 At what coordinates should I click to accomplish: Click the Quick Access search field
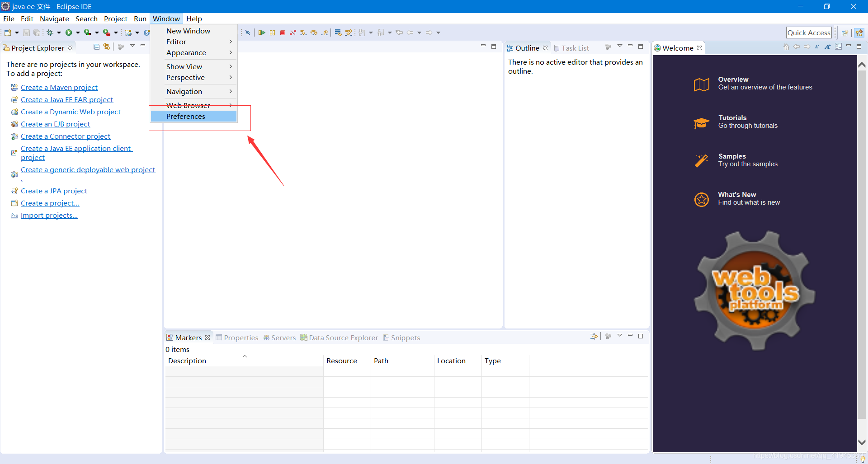[809, 33]
